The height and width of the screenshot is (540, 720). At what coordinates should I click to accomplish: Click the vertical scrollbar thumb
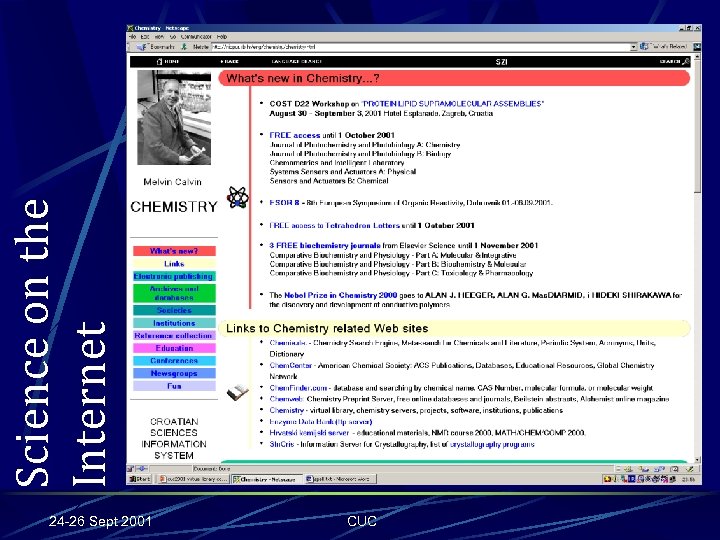697,127
